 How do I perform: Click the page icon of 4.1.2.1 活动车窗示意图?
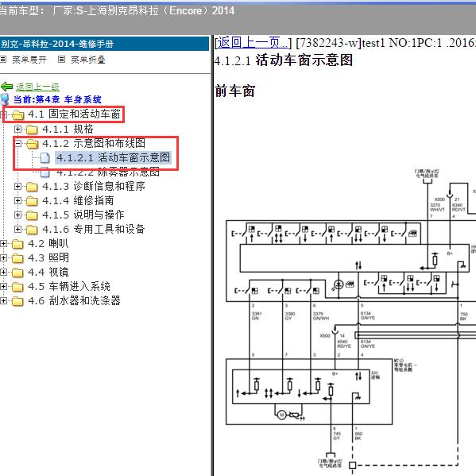click(x=45, y=157)
